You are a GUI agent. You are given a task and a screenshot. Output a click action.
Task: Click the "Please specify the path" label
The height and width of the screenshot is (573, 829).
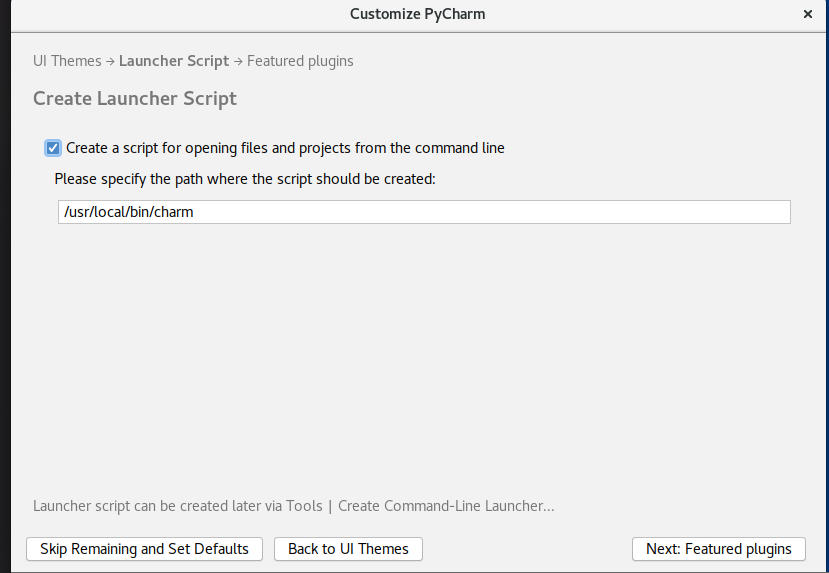[245, 179]
